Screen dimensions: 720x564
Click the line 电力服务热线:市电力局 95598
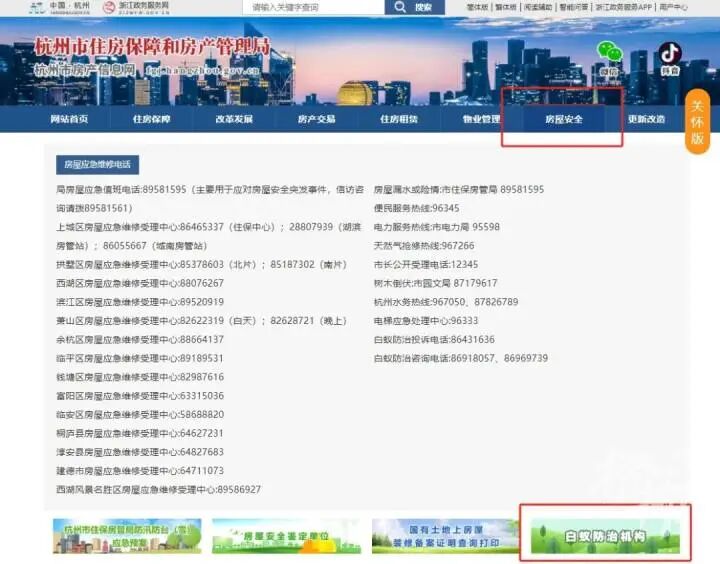[437, 227]
